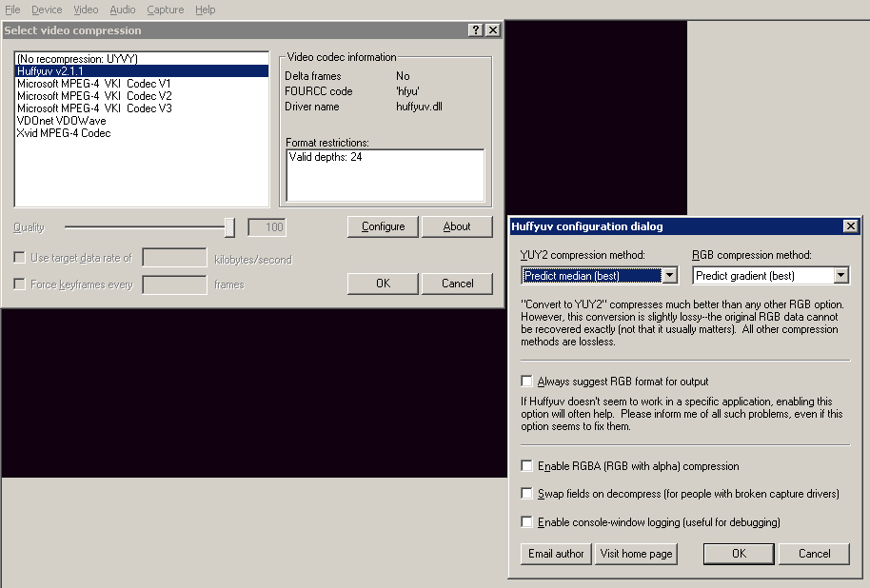
Task: Open the Audio menu
Action: (122, 10)
